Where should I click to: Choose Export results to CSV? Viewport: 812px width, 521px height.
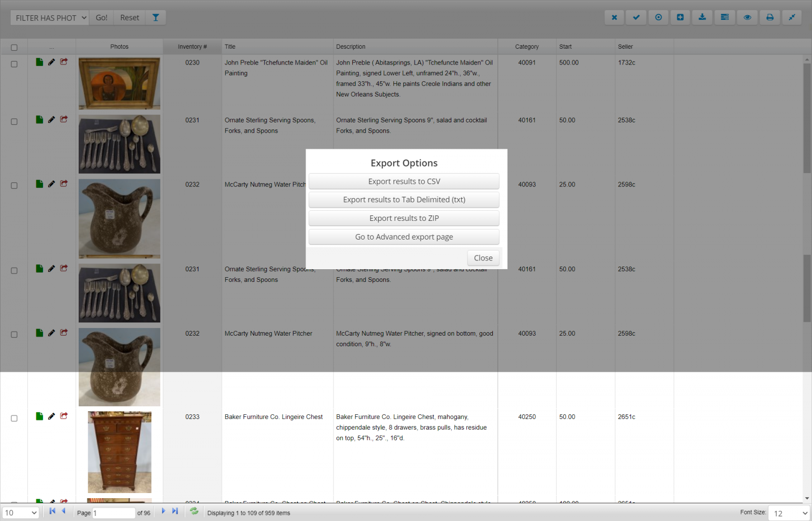pos(404,181)
